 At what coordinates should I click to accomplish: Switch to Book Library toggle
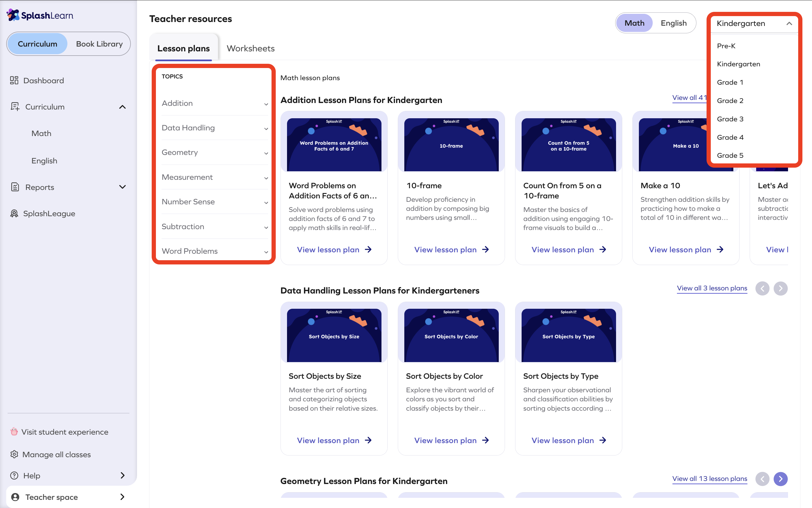coord(99,44)
